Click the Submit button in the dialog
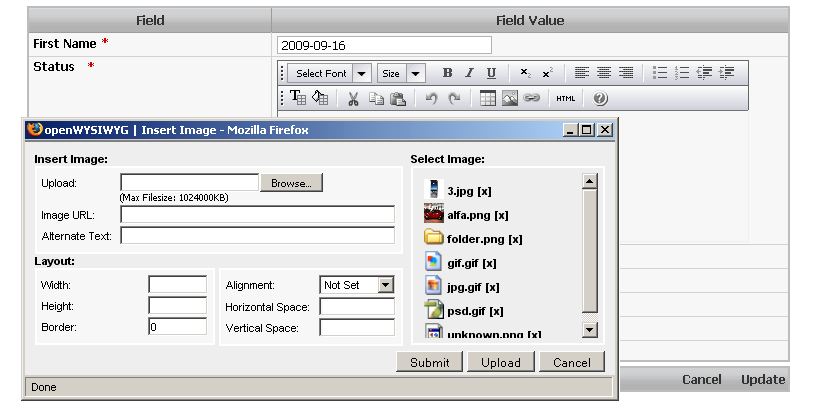 (430, 362)
